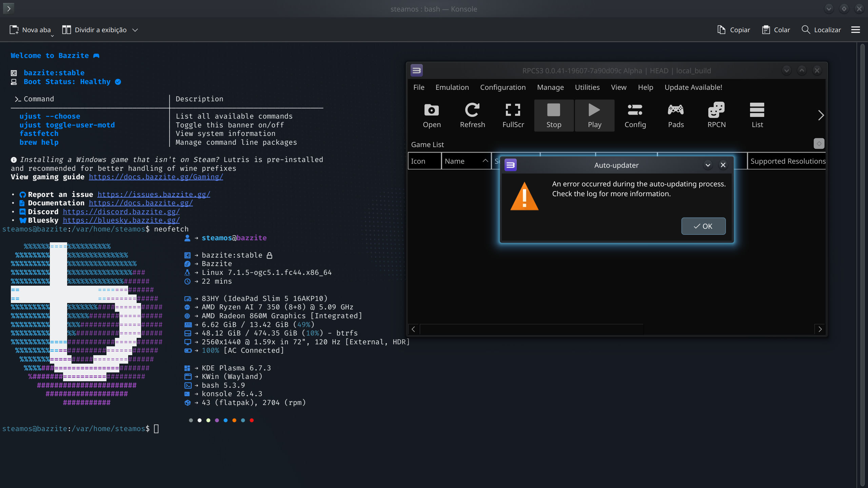
Task: Click the 'brew help' command text
Action: [39, 142]
